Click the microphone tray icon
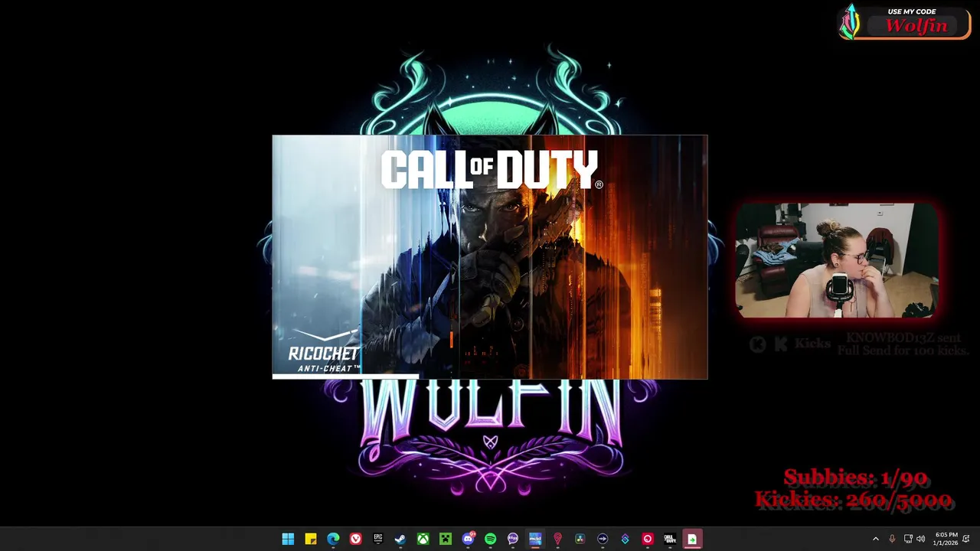Viewport: 980px width, 551px height. point(892,539)
